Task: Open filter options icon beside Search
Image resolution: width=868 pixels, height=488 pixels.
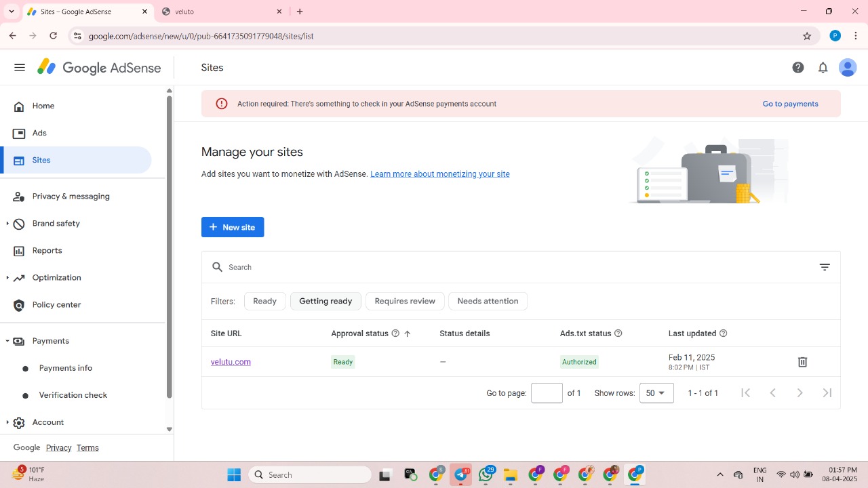Action: [x=825, y=267]
